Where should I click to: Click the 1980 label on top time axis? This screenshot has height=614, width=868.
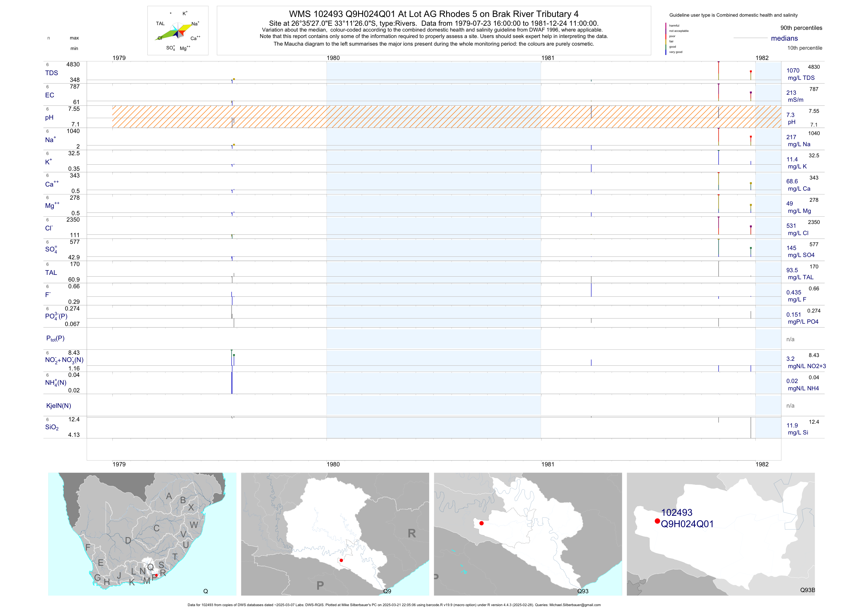click(333, 58)
